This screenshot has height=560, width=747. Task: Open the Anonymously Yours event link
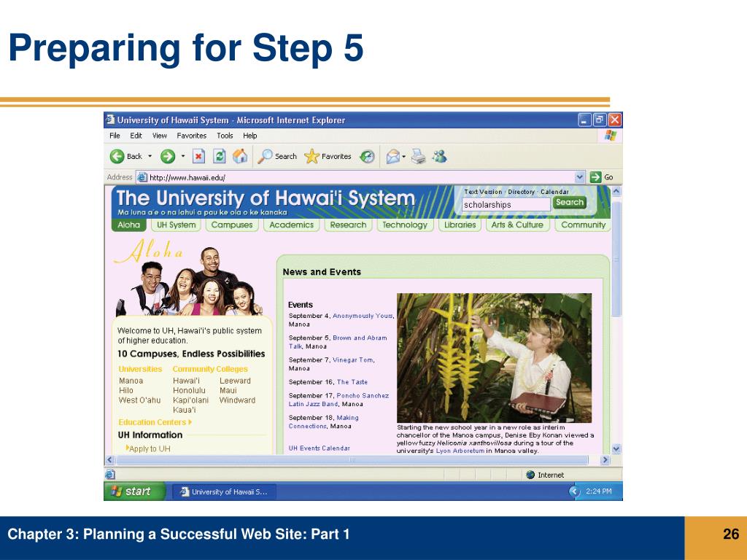363,316
